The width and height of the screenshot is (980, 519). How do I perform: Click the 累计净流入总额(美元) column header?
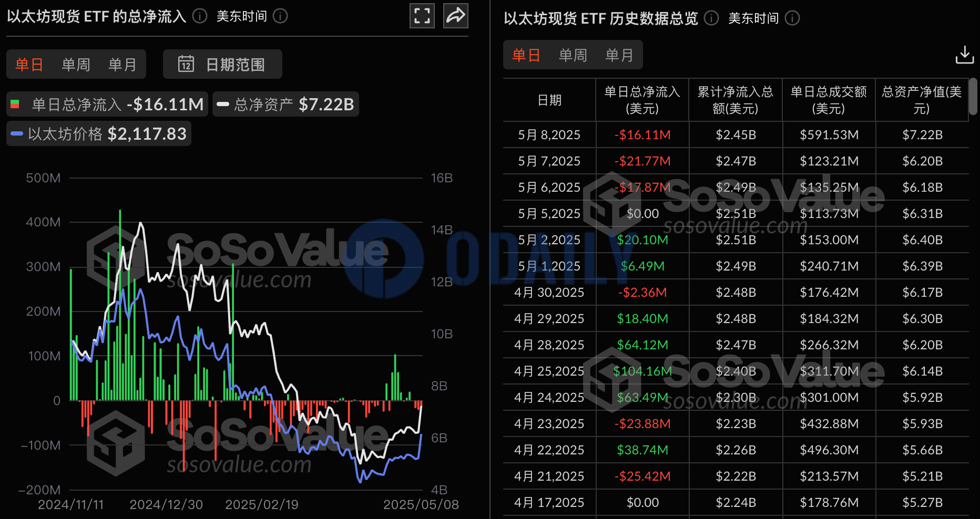pos(735,100)
